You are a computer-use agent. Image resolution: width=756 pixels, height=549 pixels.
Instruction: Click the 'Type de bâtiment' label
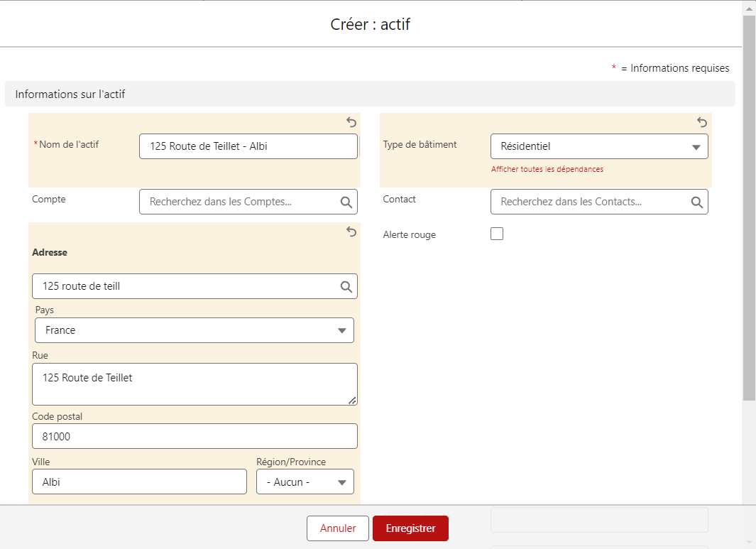click(x=420, y=144)
